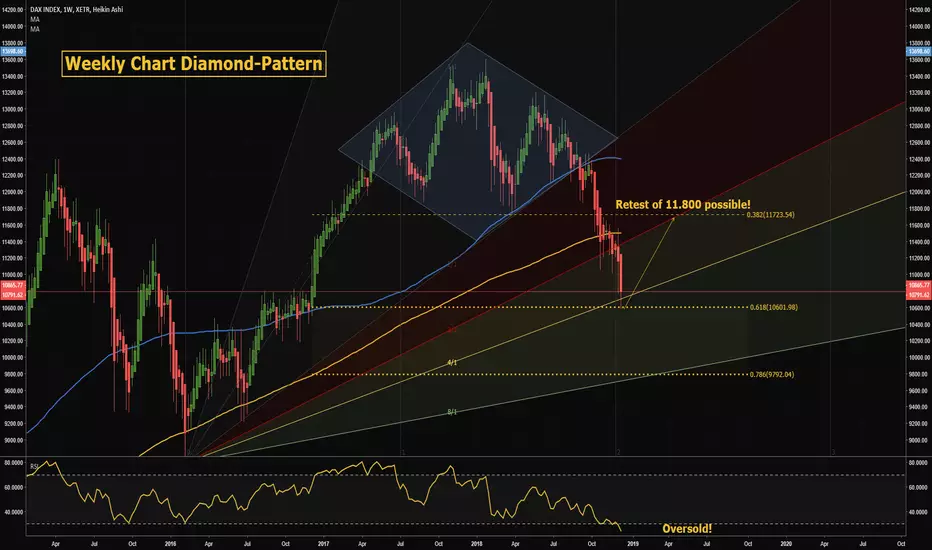Select the 8/1 Gann fan label
932x550 pixels.
pos(452,412)
